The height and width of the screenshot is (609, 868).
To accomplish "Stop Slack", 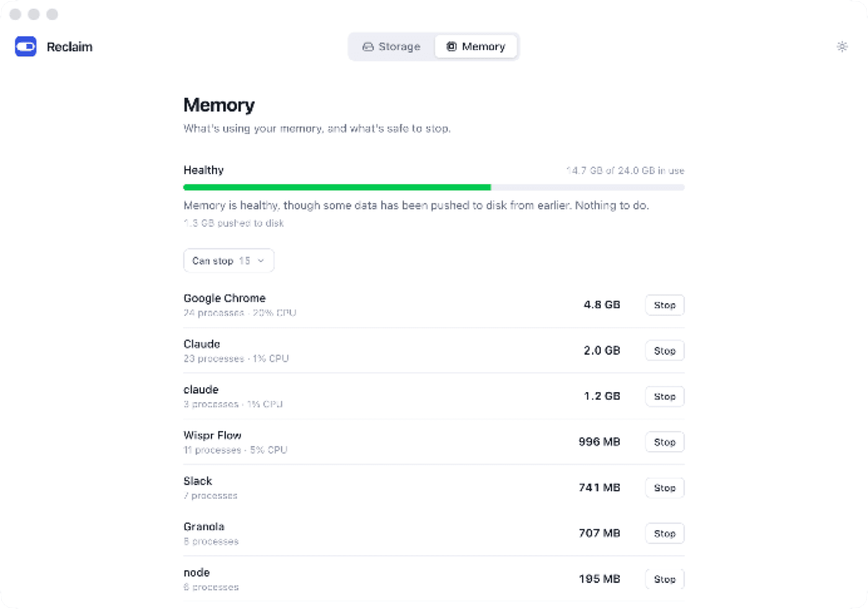I will 665,488.
